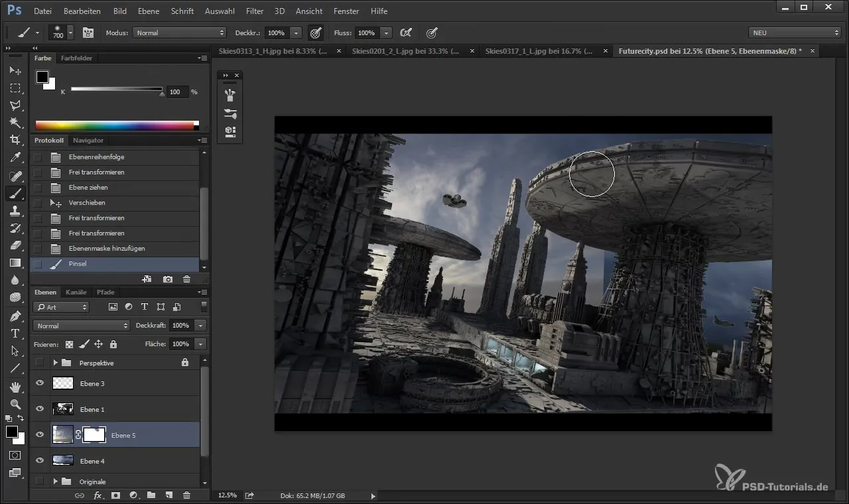849x504 pixels.
Task: Open layer Deckkraft dropdown arrow
Action: point(200,326)
